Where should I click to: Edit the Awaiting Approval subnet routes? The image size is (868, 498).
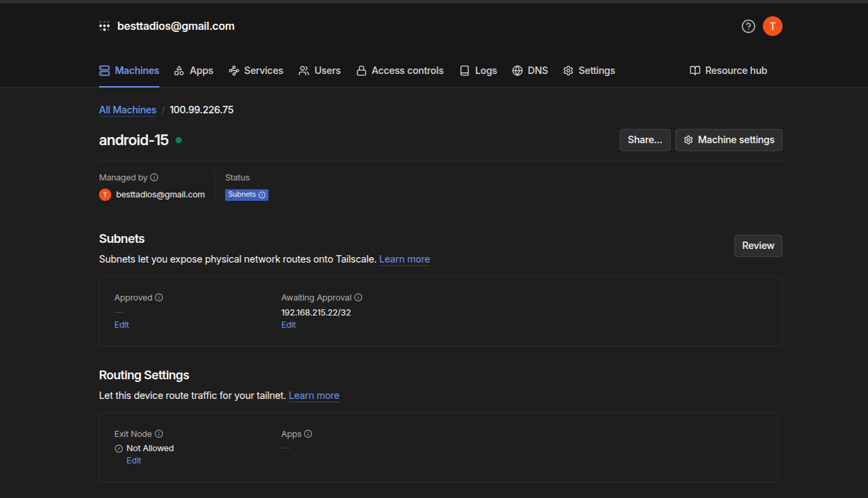point(288,325)
